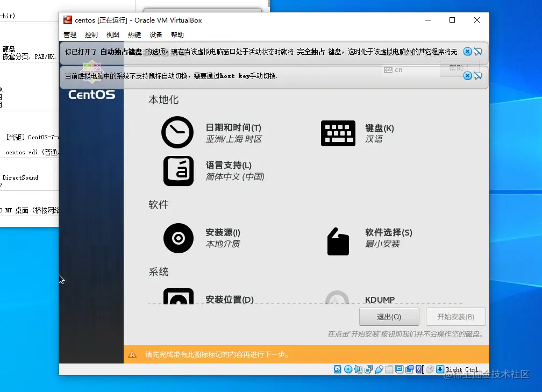Click the 软件选择 package icon
This screenshot has width=542, height=392.
pos(338,241)
